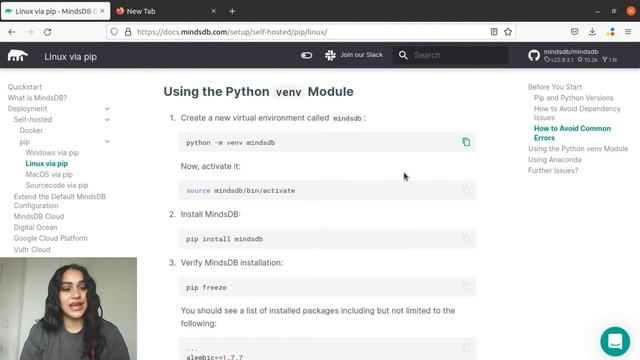Jump to Using the Python venv Module
Viewport: 640px width, 360px height.
coord(578,149)
